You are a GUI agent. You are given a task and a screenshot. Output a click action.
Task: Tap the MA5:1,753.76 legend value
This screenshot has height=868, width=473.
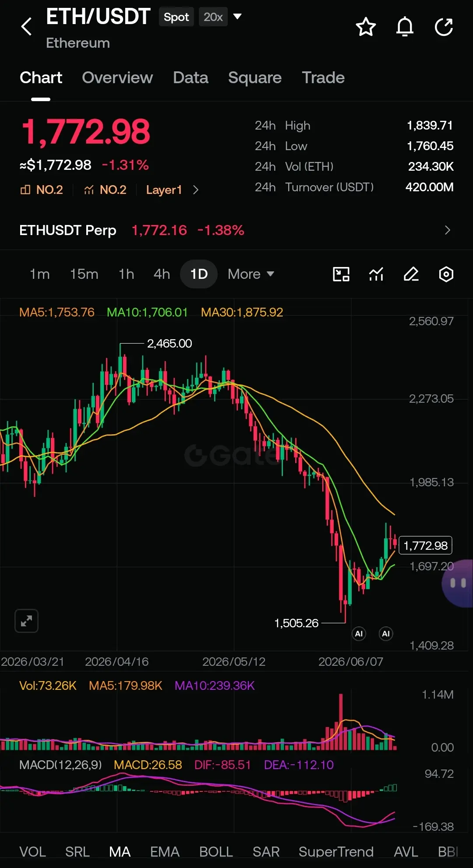(x=57, y=312)
